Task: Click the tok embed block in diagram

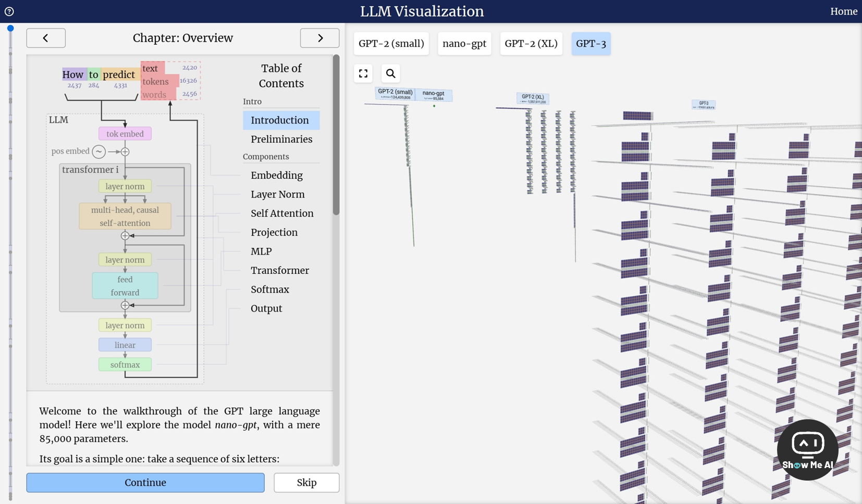Action: pos(125,134)
